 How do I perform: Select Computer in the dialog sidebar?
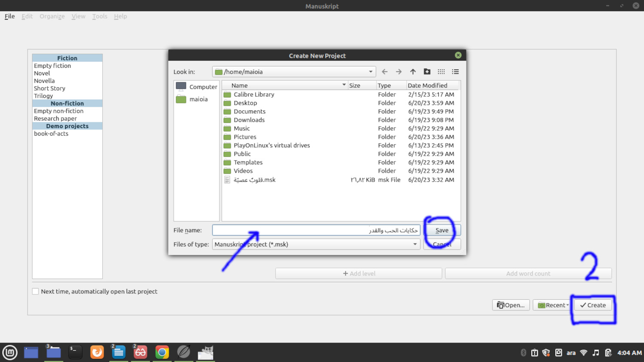197,87
